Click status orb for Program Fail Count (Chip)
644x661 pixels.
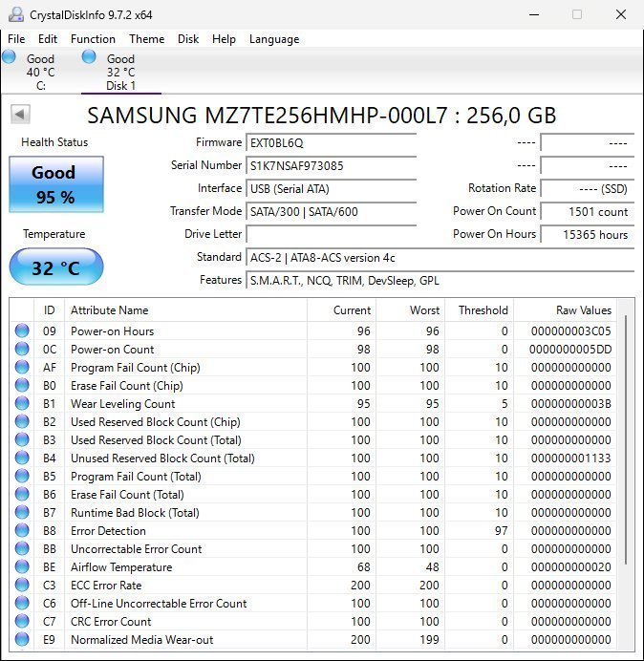pyautogui.click(x=22, y=367)
